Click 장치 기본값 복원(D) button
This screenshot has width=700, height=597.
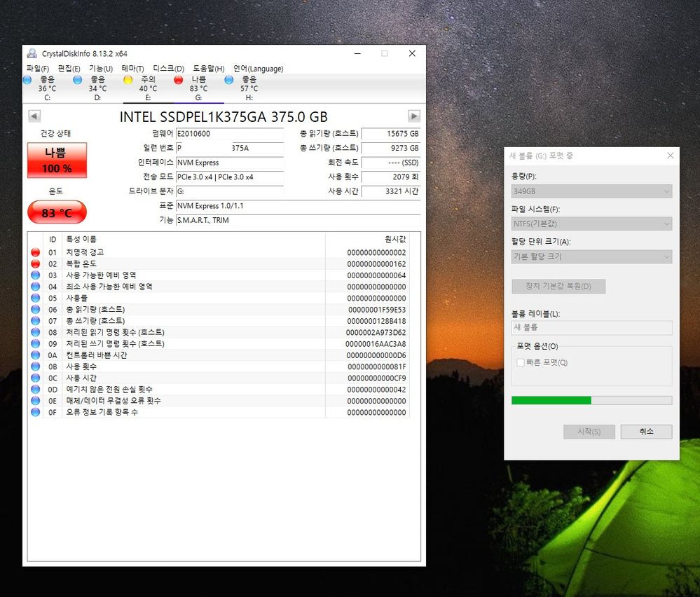(558, 286)
